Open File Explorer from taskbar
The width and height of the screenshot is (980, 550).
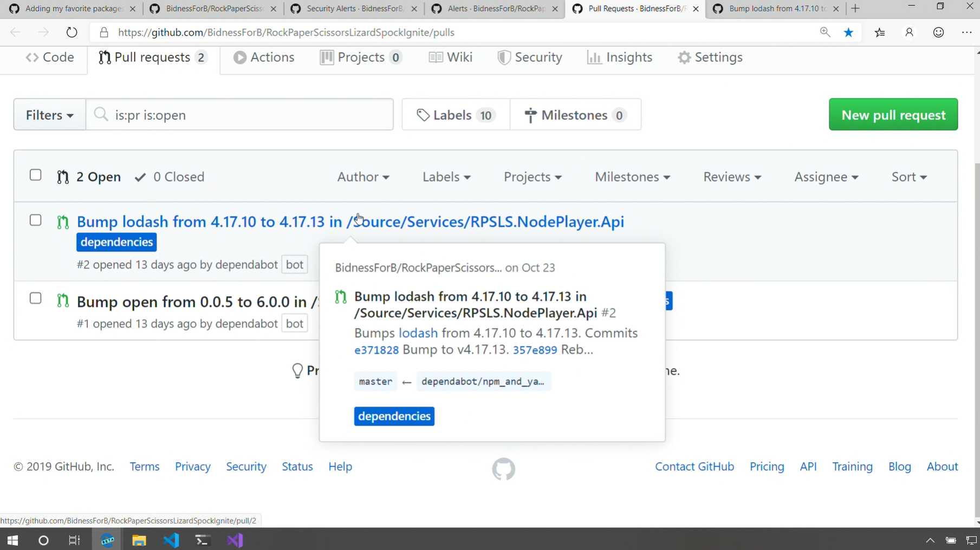pos(139,540)
